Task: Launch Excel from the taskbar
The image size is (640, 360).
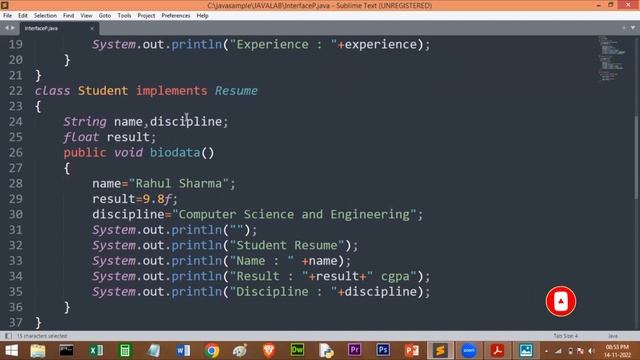Action: (96, 350)
